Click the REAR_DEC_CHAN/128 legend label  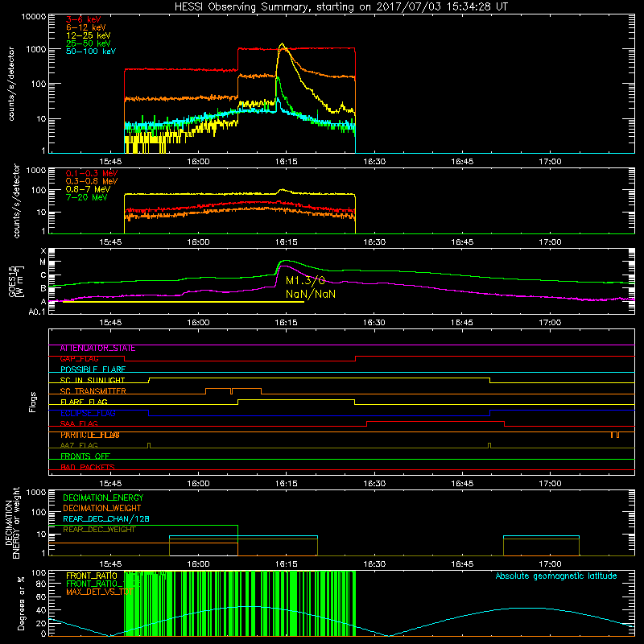[x=106, y=519]
